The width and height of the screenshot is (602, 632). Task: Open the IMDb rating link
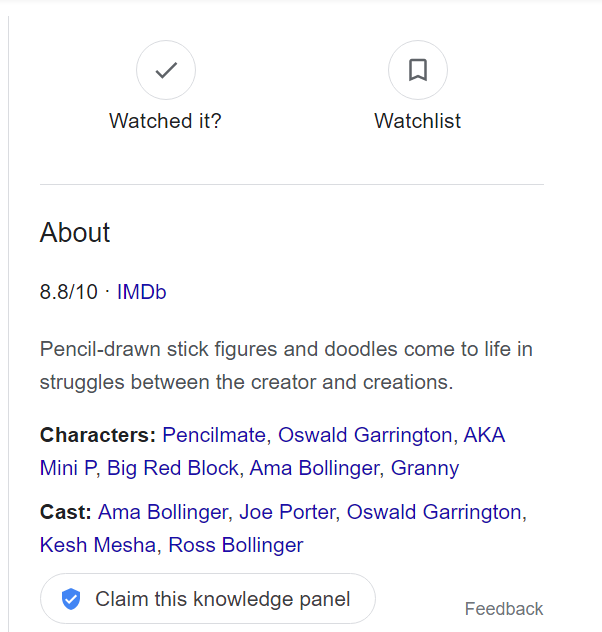click(141, 292)
